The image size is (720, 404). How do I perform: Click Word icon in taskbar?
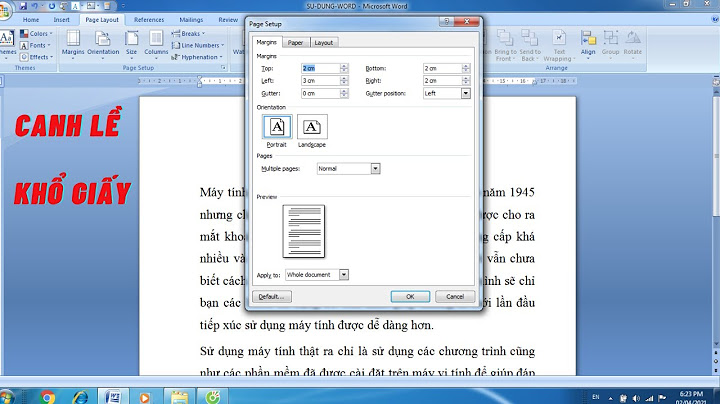pyautogui.click(x=113, y=397)
